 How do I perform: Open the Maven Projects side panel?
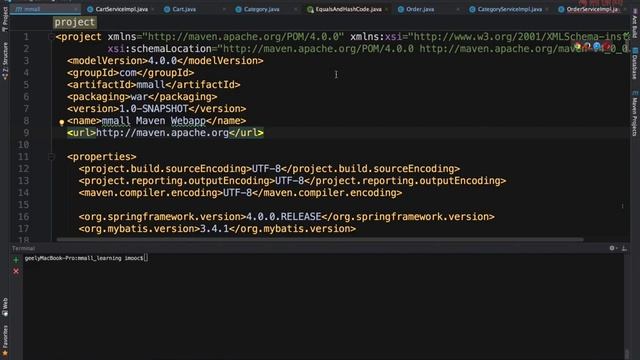635,114
